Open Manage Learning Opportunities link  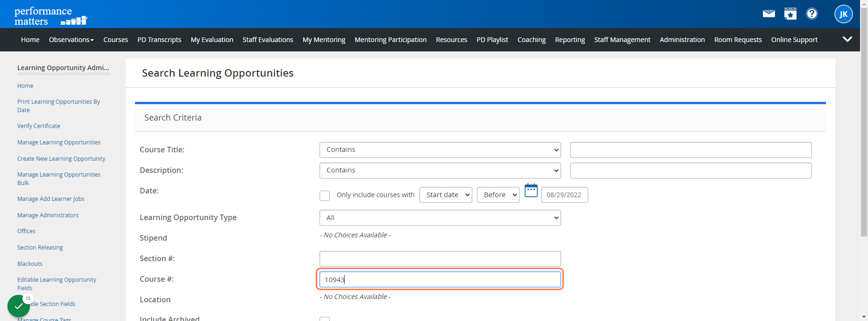click(x=59, y=143)
